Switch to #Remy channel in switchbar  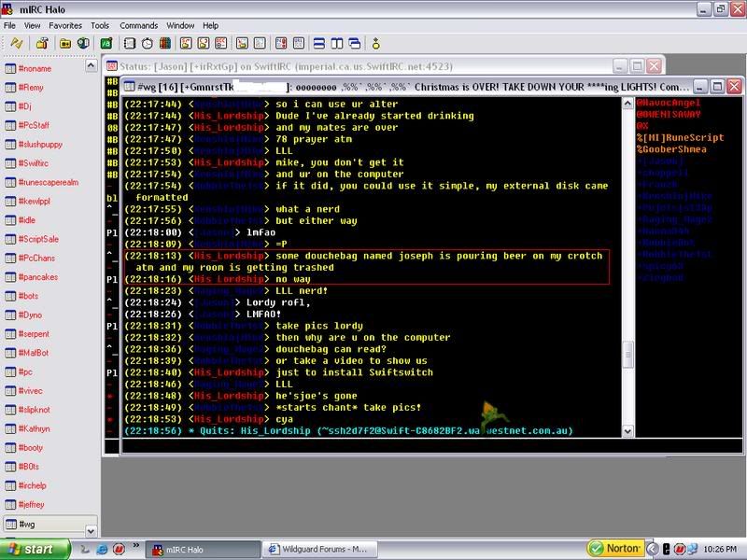pos(31,87)
